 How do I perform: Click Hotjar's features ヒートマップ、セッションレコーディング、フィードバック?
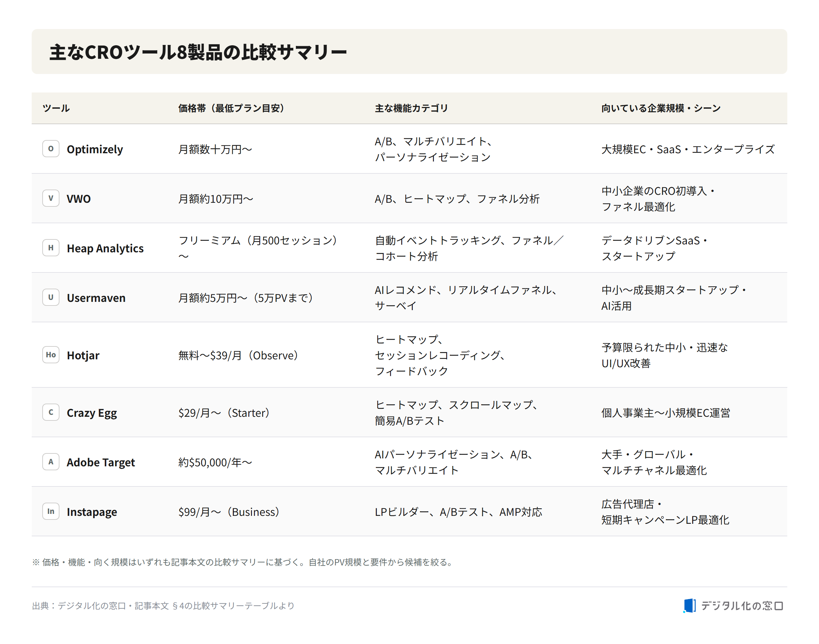point(441,355)
